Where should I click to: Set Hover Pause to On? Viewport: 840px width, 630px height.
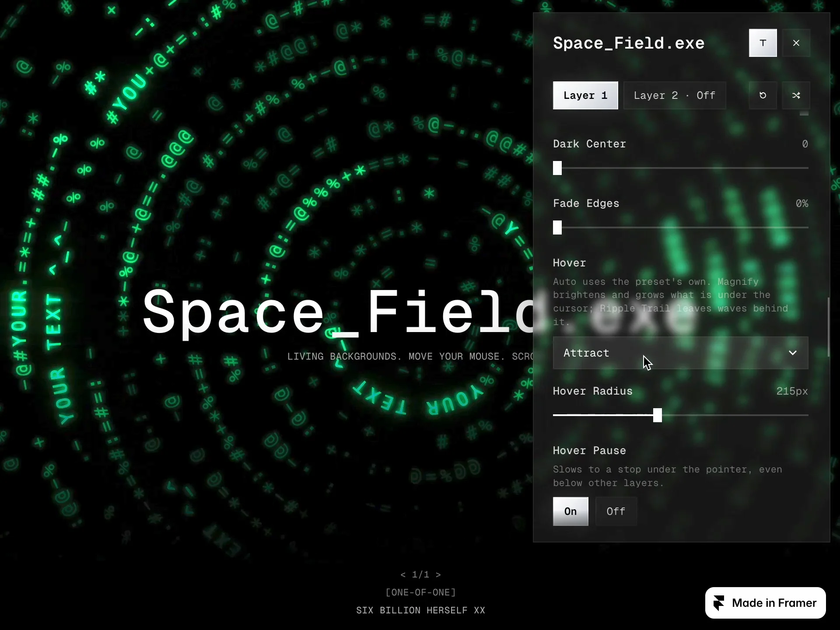pyautogui.click(x=570, y=511)
